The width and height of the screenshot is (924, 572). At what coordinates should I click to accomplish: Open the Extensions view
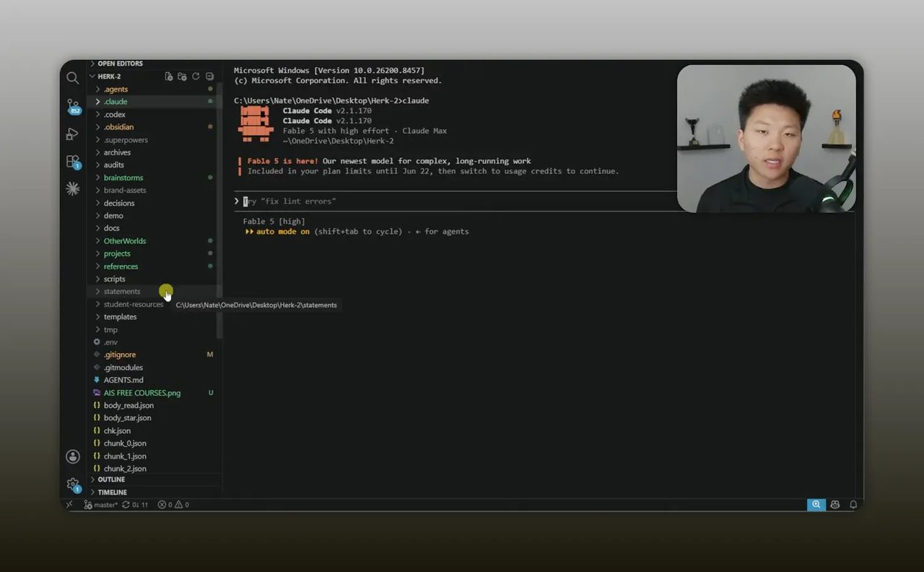[x=73, y=161]
